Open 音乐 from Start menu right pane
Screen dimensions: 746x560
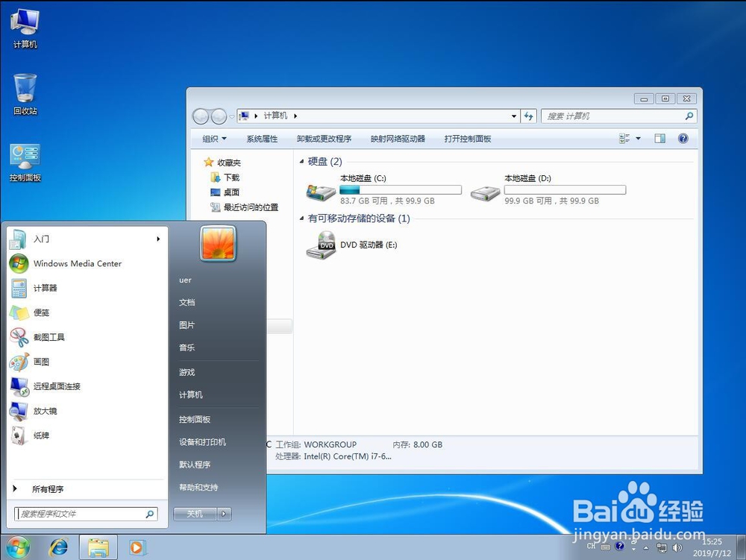[187, 347]
